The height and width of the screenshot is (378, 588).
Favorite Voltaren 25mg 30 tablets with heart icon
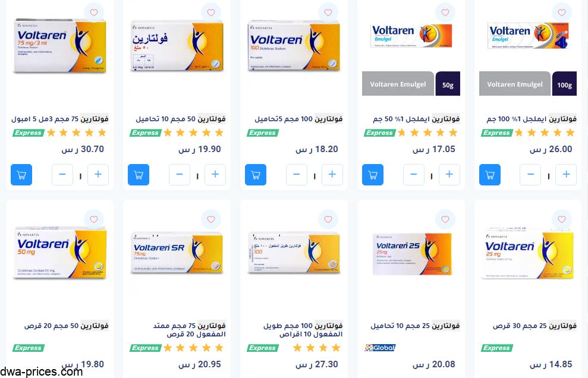point(562,219)
